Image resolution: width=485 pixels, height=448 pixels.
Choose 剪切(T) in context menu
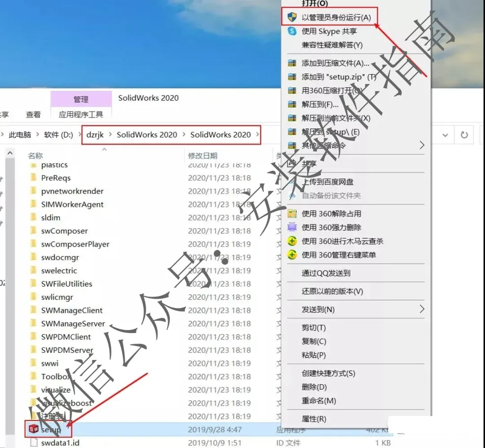[x=313, y=328]
